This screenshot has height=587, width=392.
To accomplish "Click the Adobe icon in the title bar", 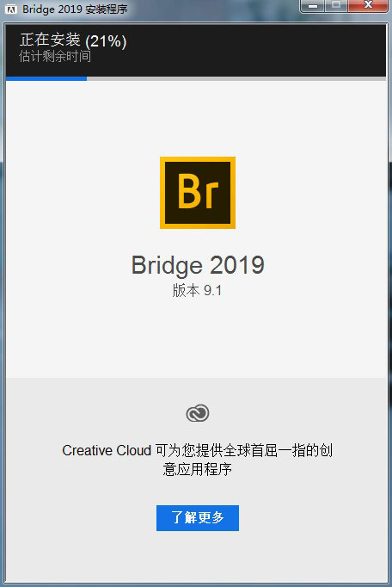I will [11, 9].
